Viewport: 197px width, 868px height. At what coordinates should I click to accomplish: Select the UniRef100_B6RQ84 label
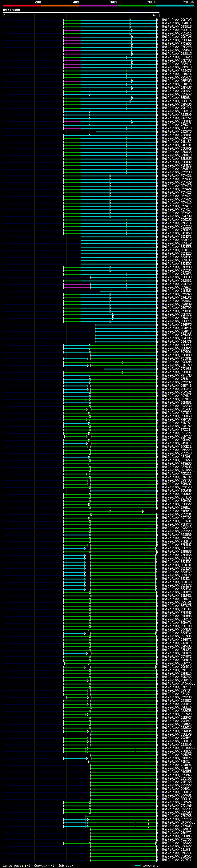pos(177,98)
